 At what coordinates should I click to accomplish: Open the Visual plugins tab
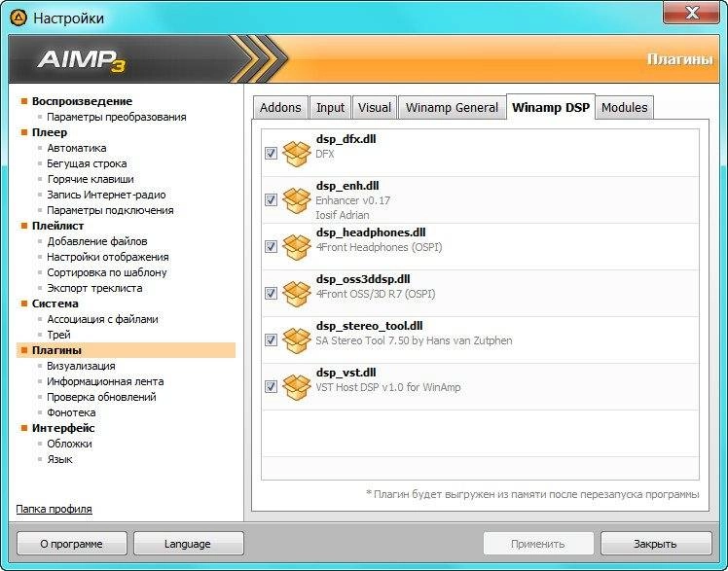[x=374, y=108]
